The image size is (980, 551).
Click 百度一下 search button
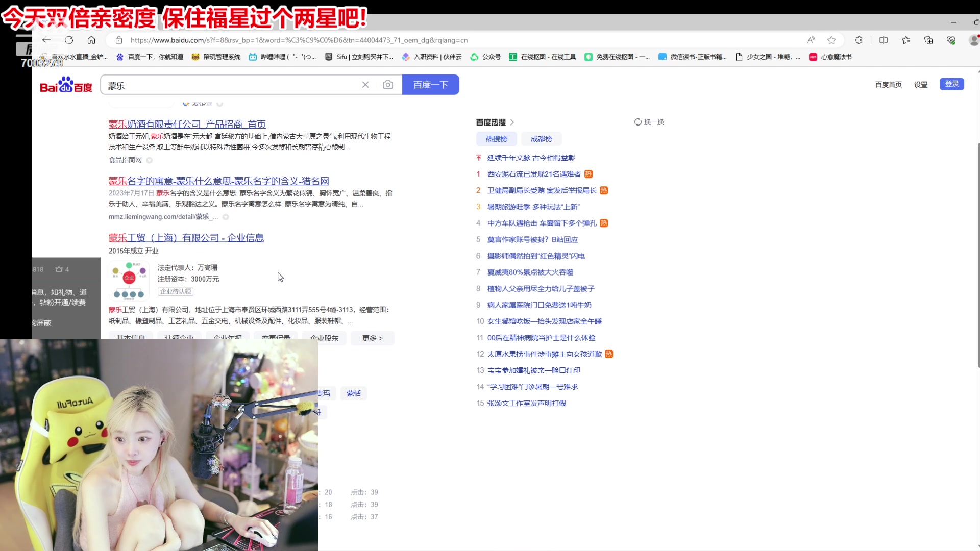(x=430, y=85)
